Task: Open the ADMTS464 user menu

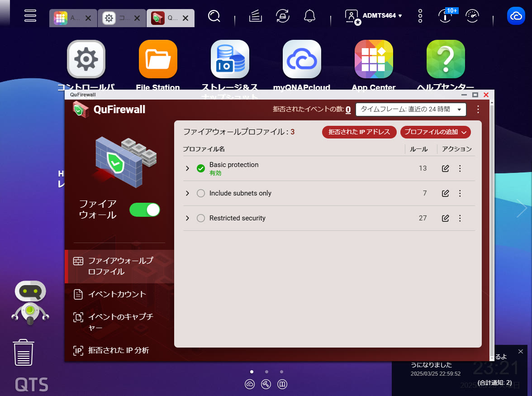Action: click(373, 16)
